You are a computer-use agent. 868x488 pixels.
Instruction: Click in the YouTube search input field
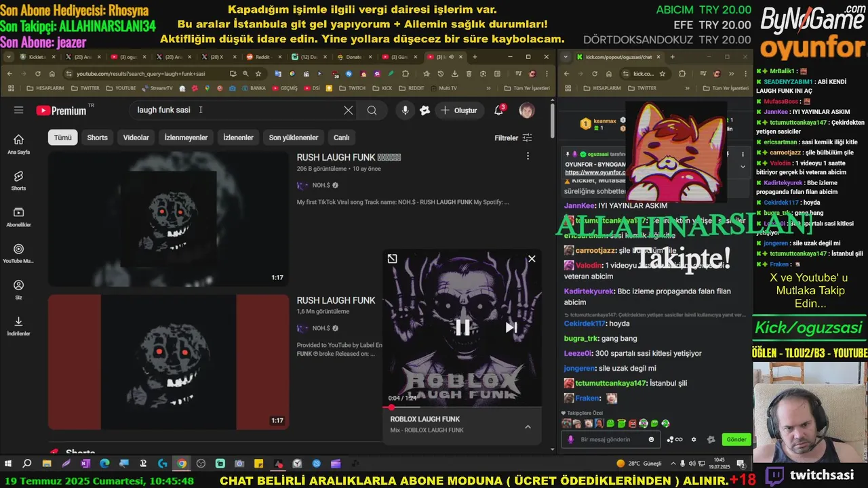(x=237, y=110)
